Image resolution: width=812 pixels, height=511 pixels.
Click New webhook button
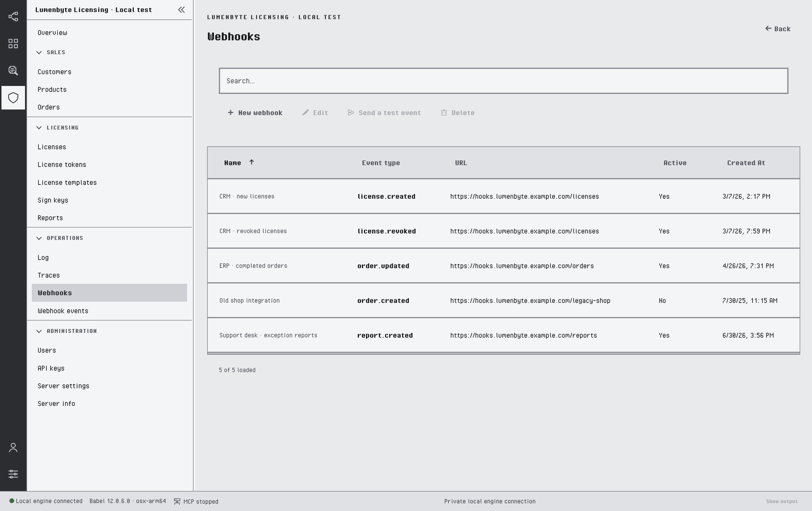tap(255, 113)
